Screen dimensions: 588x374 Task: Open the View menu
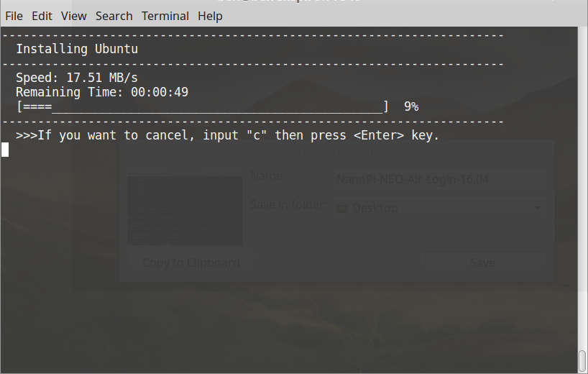(73, 16)
